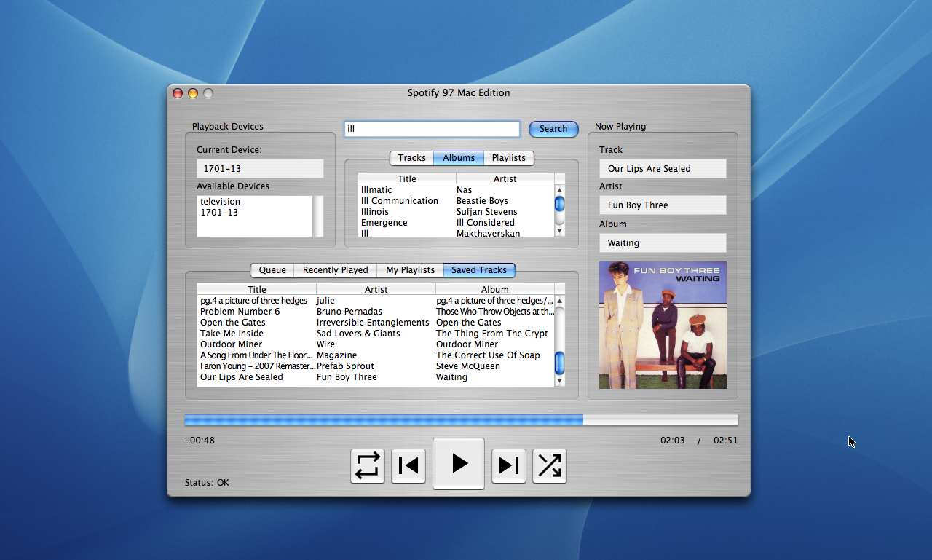Select "Outdoor Miner" track title
The image size is (932, 560).
232,344
